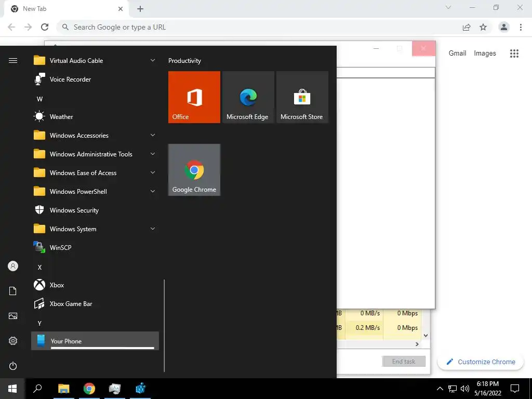This screenshot has width=532, height=399.
Task: Open Pictures from Start sidebar
Action: pos(13,316)
